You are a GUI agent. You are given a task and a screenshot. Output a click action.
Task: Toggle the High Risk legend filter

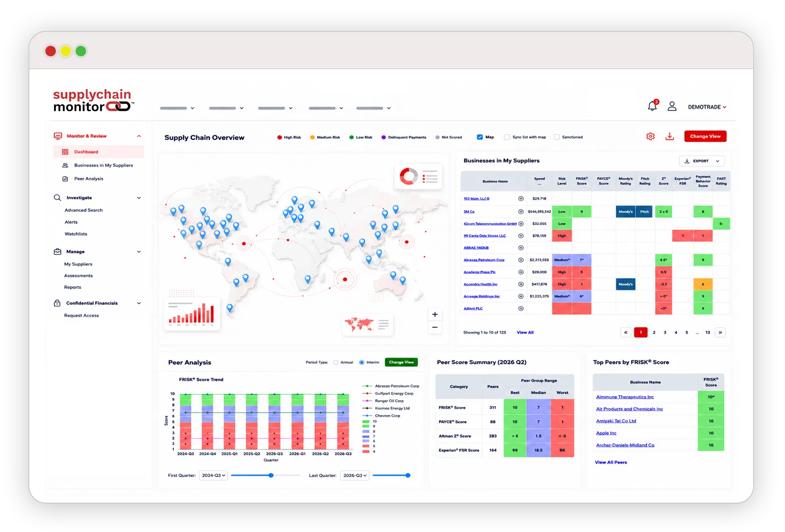(289, 137)
